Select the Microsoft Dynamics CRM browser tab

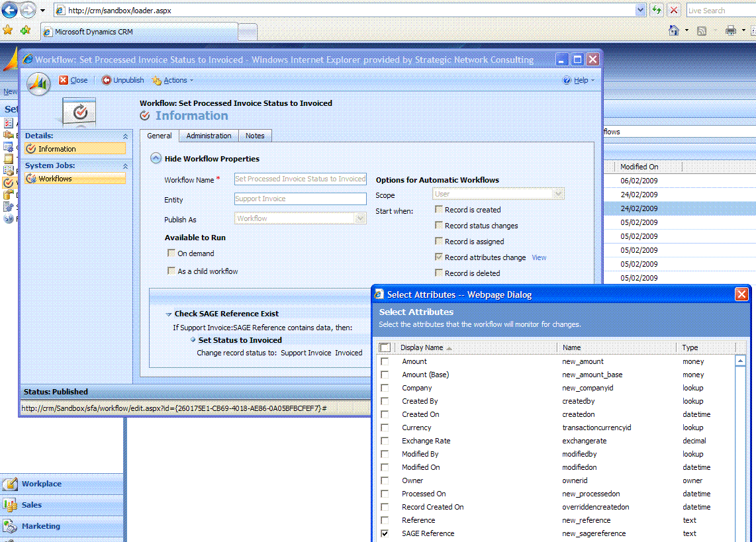140,32
